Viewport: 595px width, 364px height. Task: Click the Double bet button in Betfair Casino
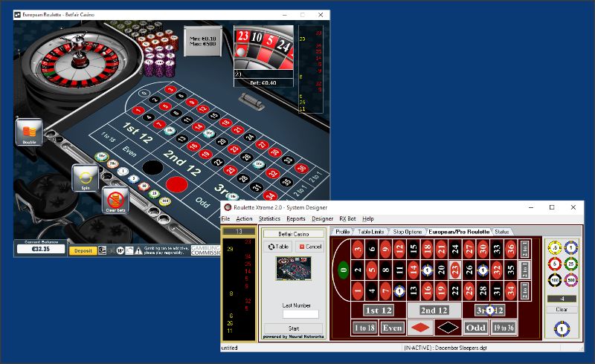pos(29,132)
